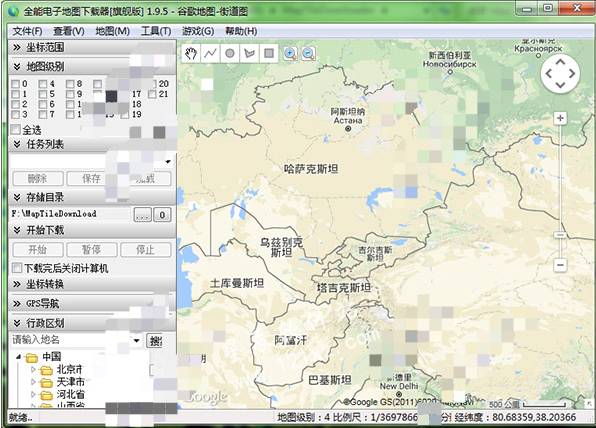596x428 pixels.
Task: Click the 哈萨克斯坦 label on map
Action: click(x=311, y=169)
